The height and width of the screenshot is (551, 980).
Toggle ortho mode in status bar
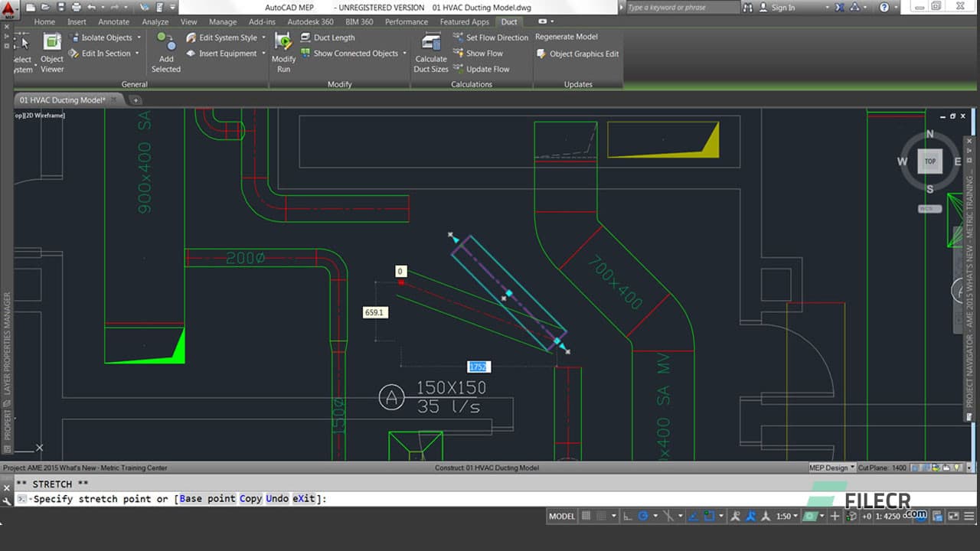point(626,516)
